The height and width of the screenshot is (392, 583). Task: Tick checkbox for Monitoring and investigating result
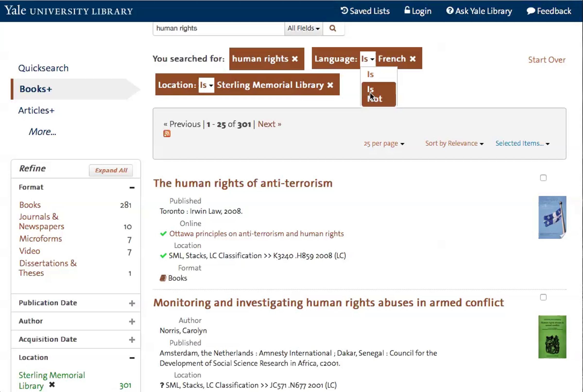(543, 297)
